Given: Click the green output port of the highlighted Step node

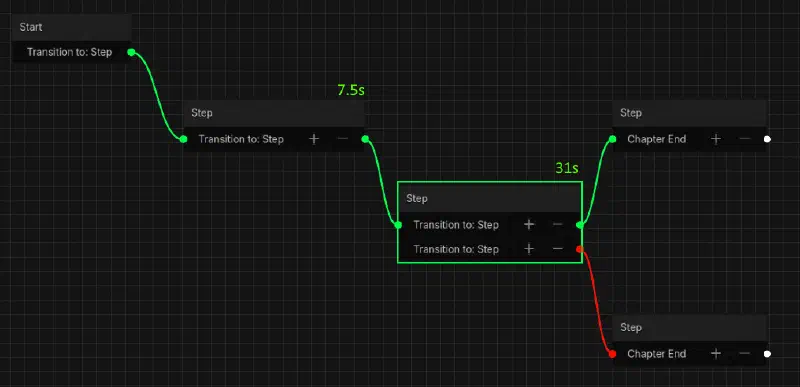Looking at the screenshot, I should [580, 224].
